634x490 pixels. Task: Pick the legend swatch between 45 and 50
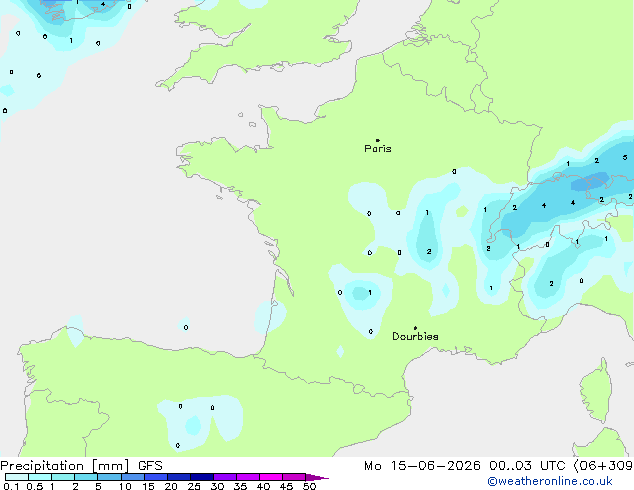[x=294, y=477]
